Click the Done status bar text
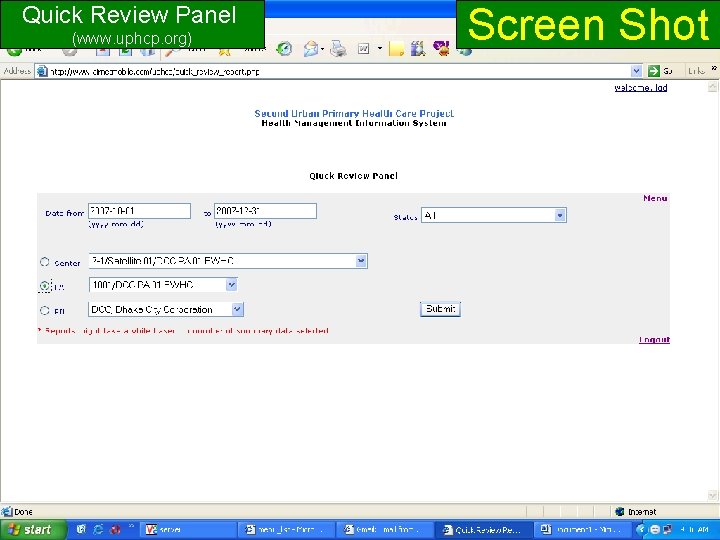720x540 pixels. (23, 512)
